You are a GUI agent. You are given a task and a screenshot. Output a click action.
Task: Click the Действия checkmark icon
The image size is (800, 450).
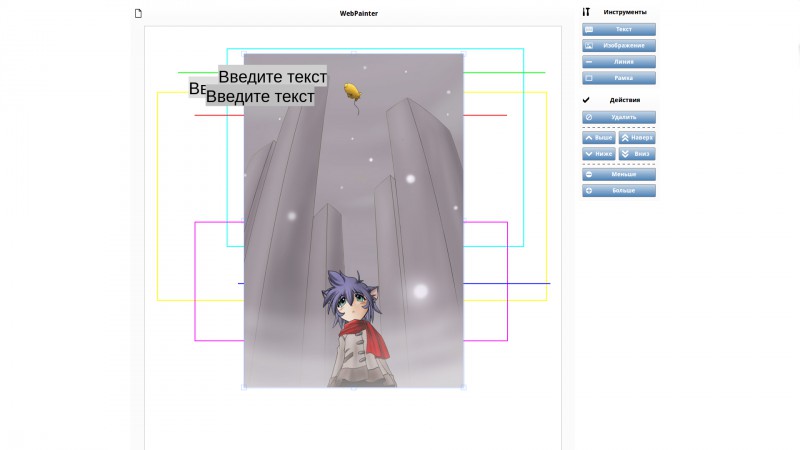tap(586, 100)
